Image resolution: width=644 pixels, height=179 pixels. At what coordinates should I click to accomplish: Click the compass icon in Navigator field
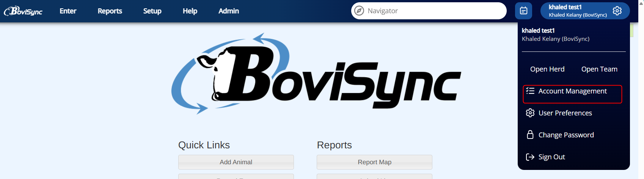coord(359,11)
